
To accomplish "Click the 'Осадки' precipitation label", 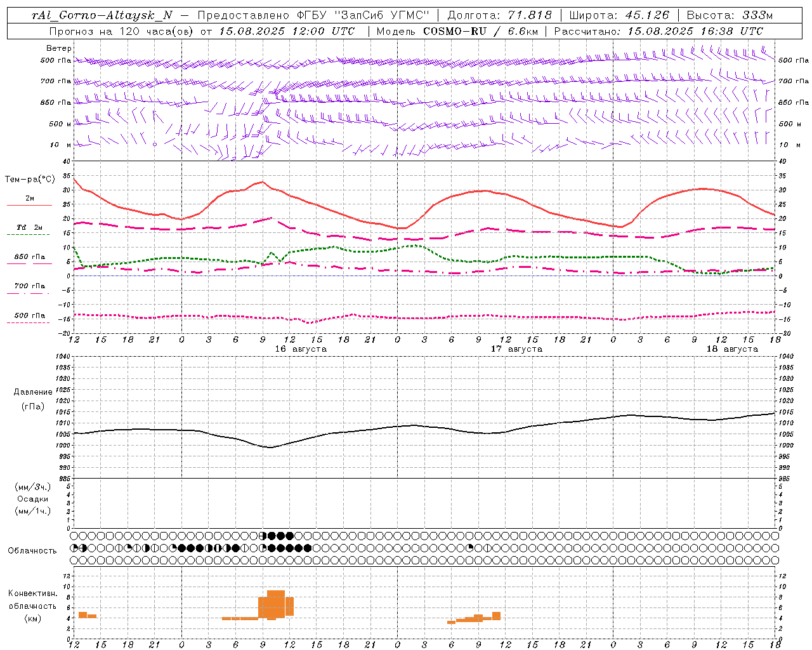I will [x=33, y=499].
